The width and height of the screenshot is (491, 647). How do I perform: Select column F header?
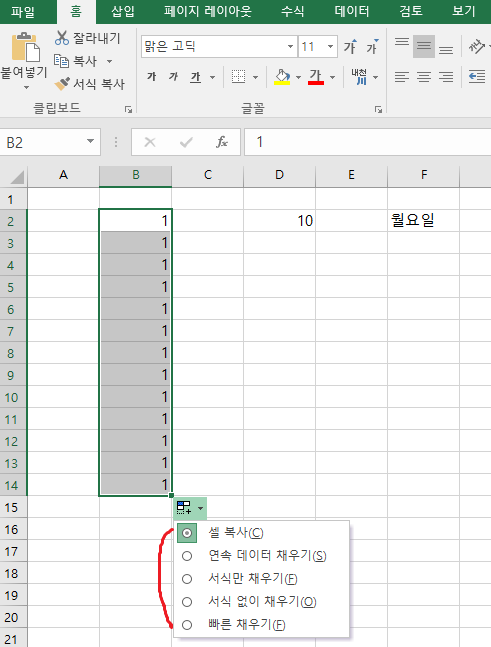pos(423,175)
